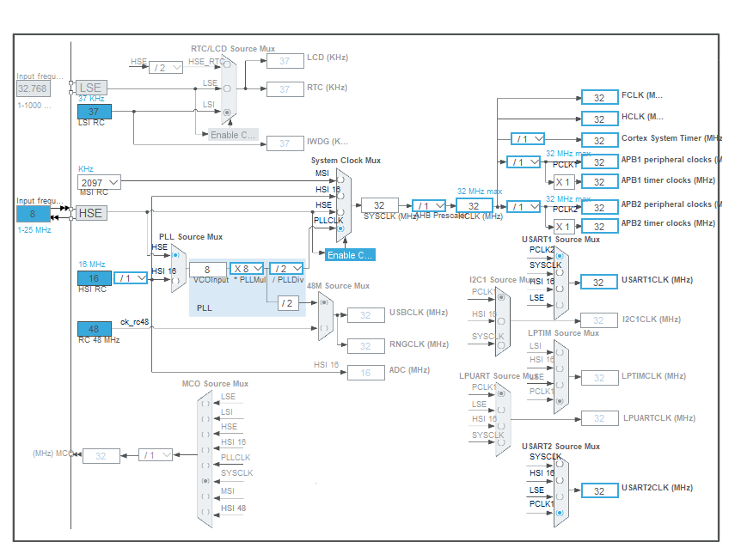Open the AHB prescaler dropdown
Screen dimensions: 735x560
point(429,206)
